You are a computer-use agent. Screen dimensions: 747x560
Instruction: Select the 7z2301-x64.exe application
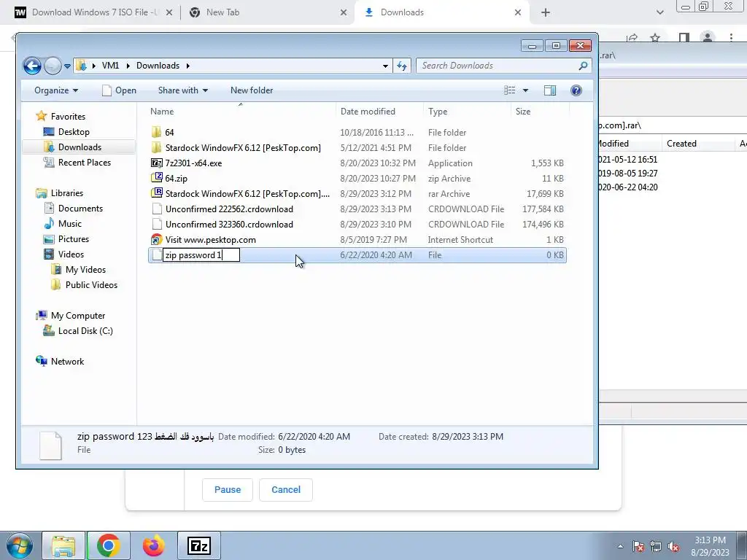coord(193,163)
